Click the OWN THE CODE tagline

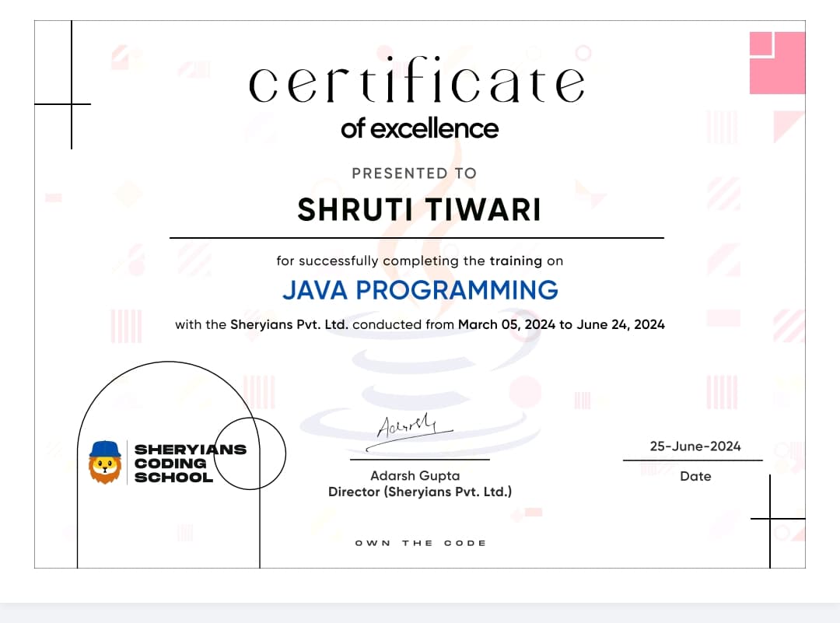pyautogui.click(x=420, y=542)
